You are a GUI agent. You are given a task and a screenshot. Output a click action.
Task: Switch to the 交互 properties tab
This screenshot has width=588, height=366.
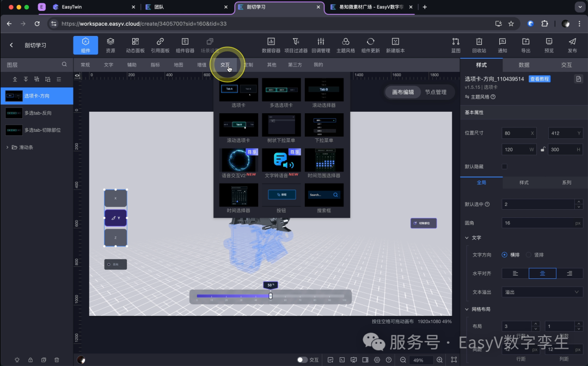(x=566, y=65)
